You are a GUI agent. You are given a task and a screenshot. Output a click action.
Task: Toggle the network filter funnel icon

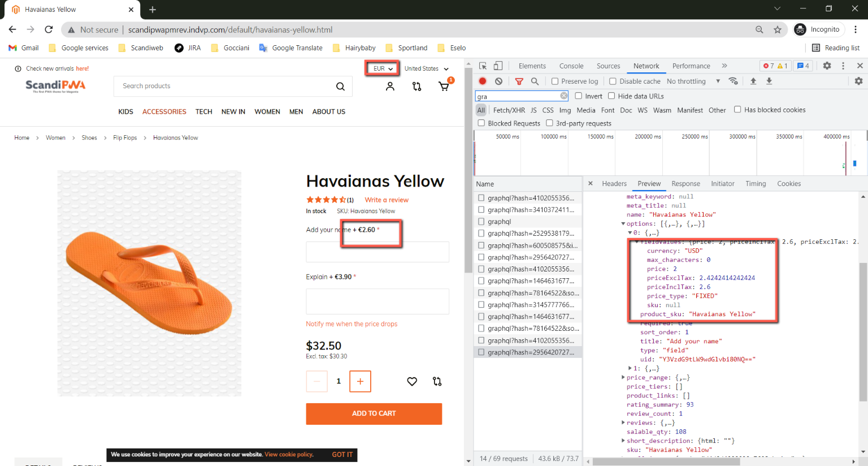tap(519, 81)
